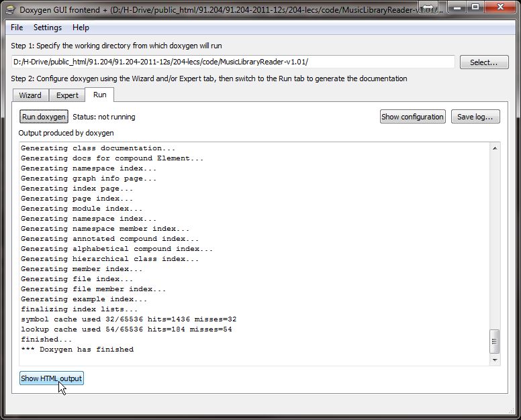Open the File menu
This screenshot has height=420, width=521.
pyautogui.click(x=17, y=28)
